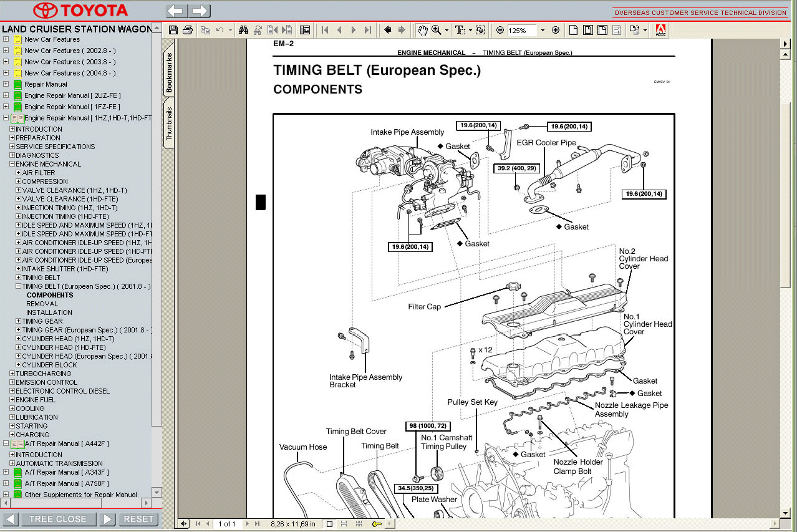Expand the AIR FILTER subsection

point(19,173)
